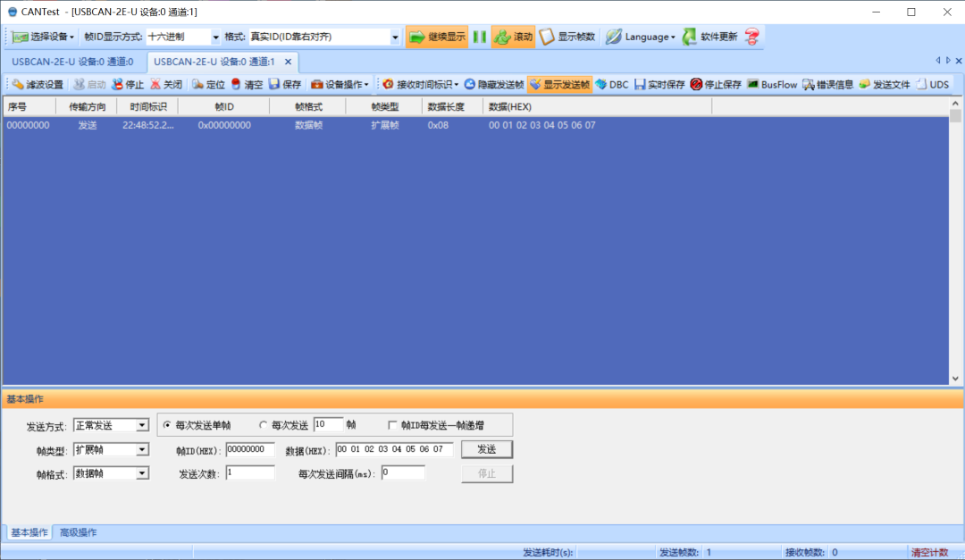Click the frames-per-send count field showing 10
The height and width of the screenshot is (560, 965).
pos(328,424)
